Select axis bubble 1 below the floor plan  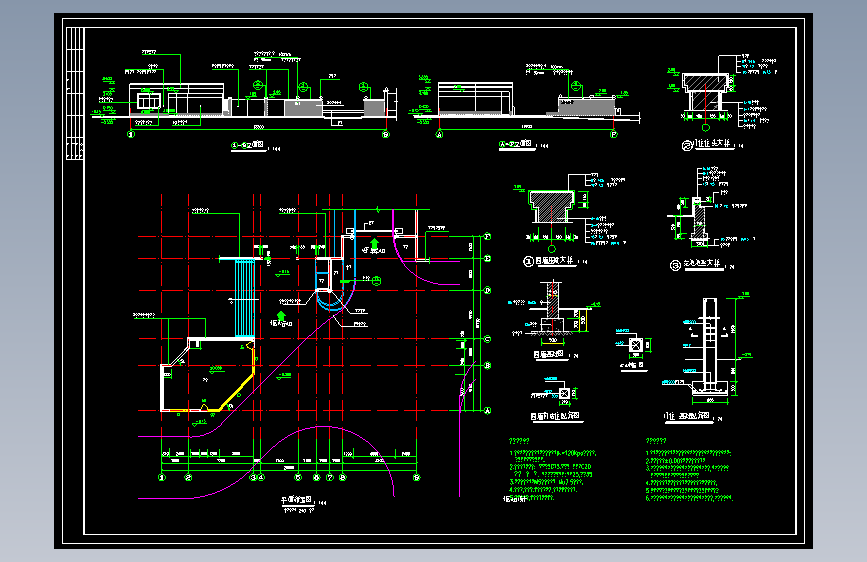pos(162,477)
